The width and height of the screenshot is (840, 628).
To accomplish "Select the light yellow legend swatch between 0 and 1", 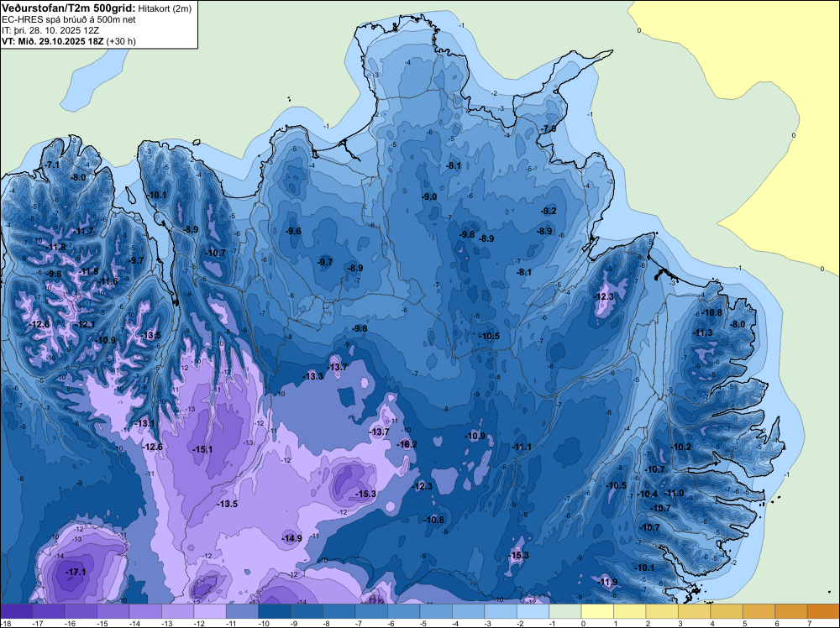I will 597,611.
